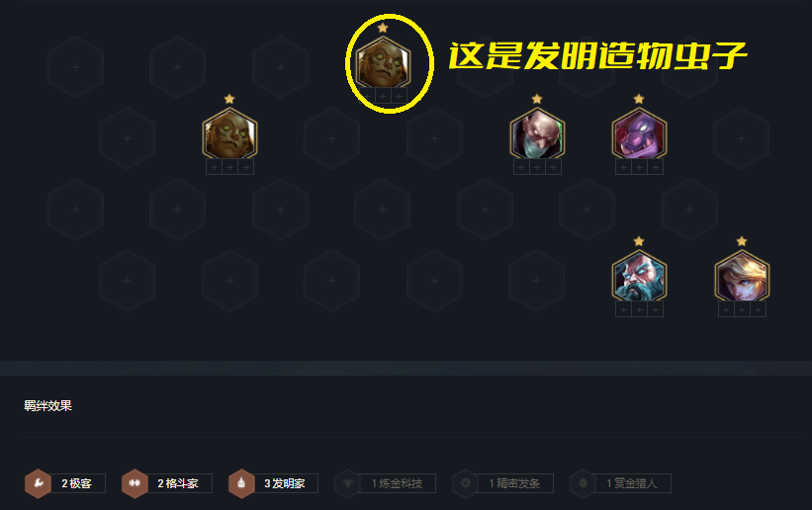Click the empty hex left of blue-bearded champion
812x510 pixels.
[x=536, y=281]
